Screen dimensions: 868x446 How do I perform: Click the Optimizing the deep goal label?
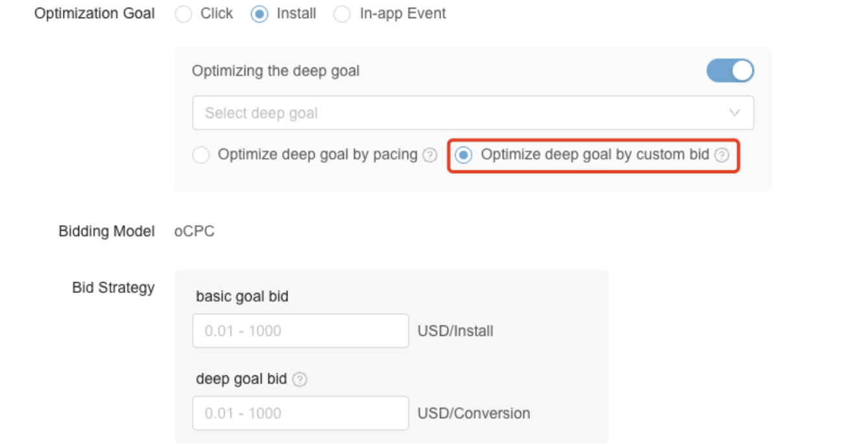click(276, 71)
